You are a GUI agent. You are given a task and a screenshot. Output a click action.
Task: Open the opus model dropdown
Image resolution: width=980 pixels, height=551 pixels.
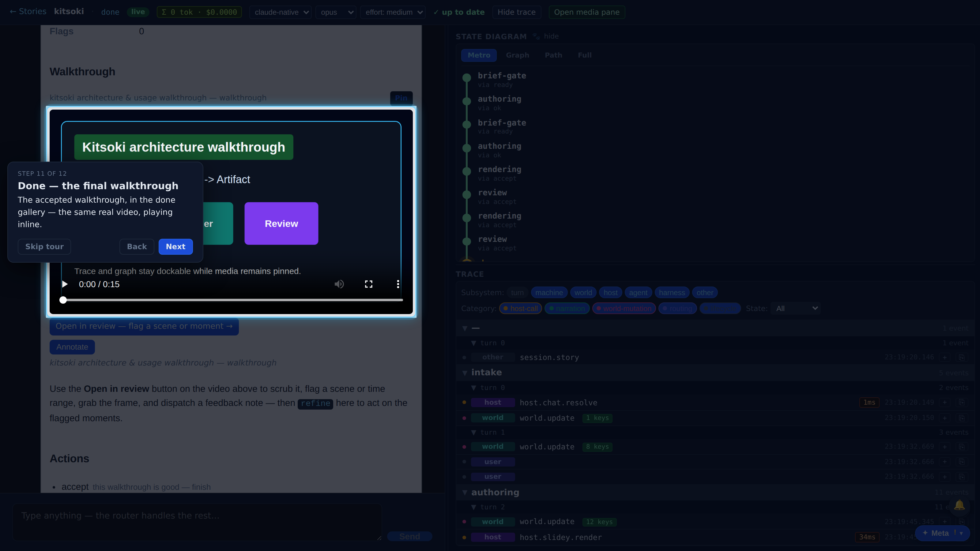336,12
